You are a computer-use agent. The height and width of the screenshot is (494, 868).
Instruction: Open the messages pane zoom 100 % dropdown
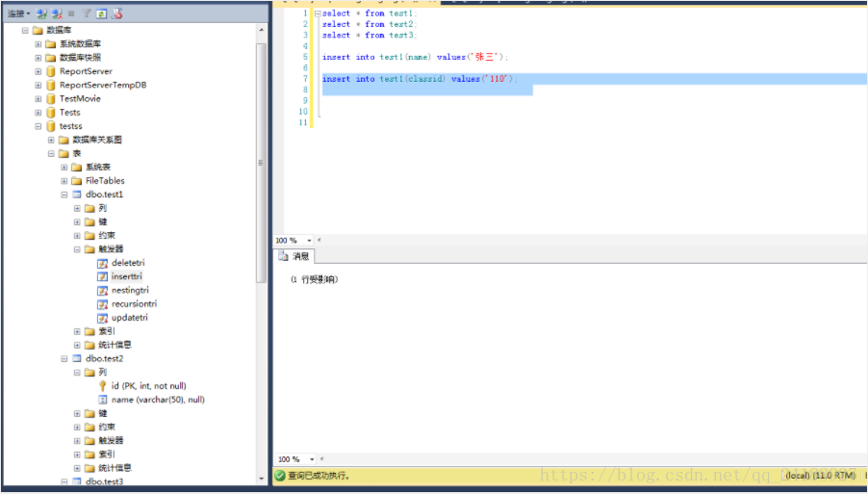(312, 459)
